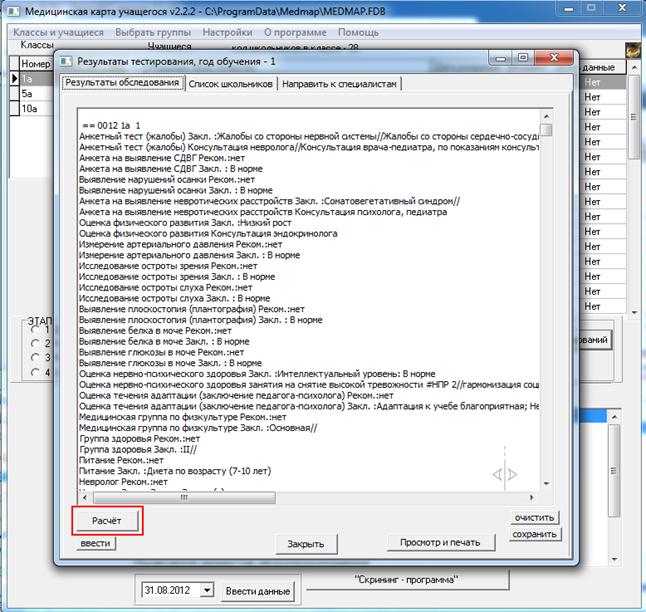Click the Закрыть button
The height and width of the screenshot is (612, 646).
305,545
